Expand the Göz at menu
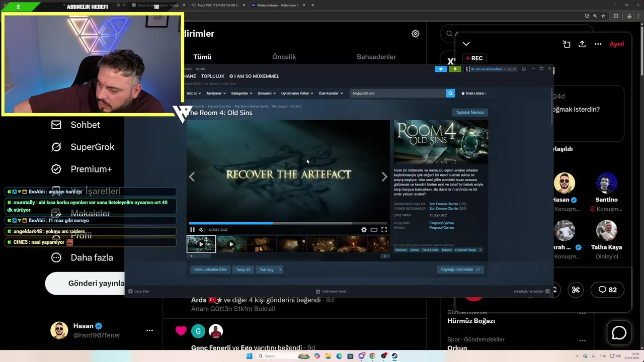 pos(194,93)
